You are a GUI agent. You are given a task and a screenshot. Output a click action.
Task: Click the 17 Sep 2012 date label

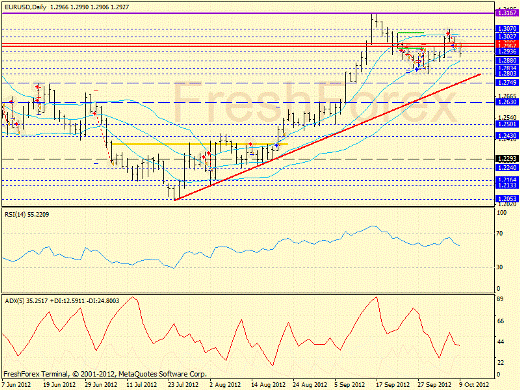click(393, 384)
